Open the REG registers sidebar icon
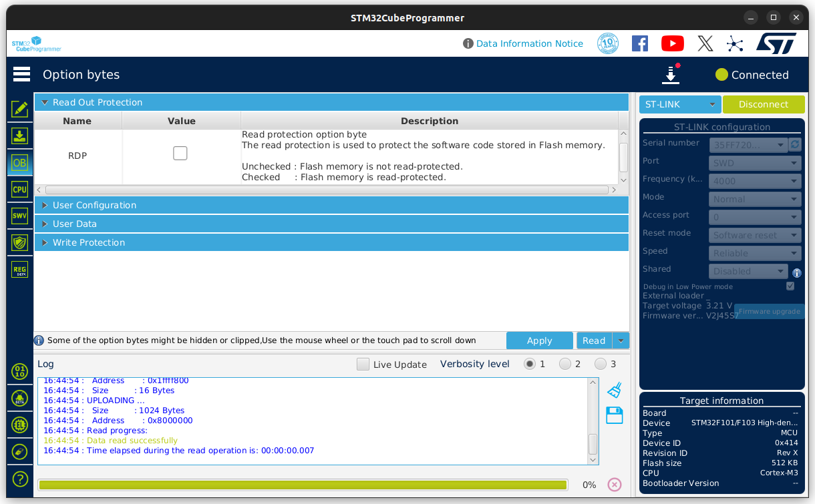The width and height of the screenshot is (815, 504). pos(20,269)
